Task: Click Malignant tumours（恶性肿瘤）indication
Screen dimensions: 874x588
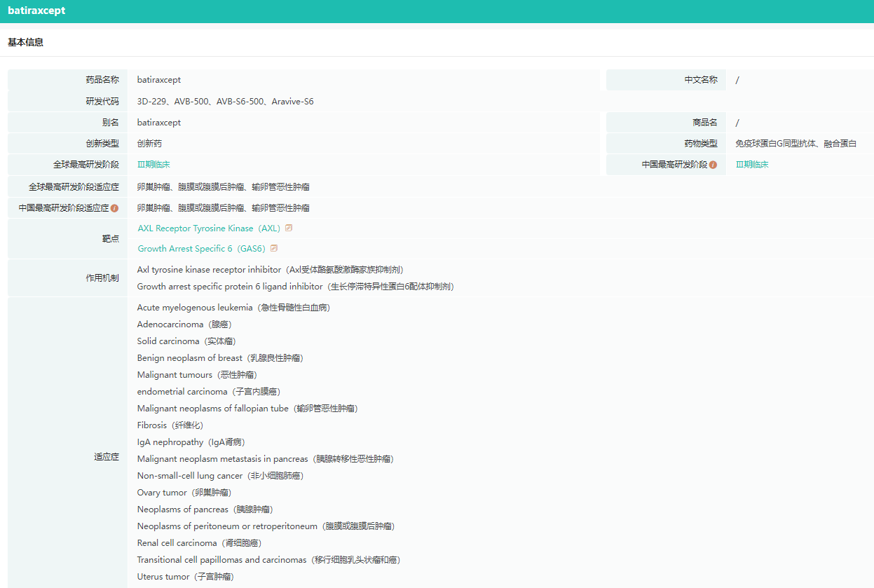Action: click(x=197, y=375)
